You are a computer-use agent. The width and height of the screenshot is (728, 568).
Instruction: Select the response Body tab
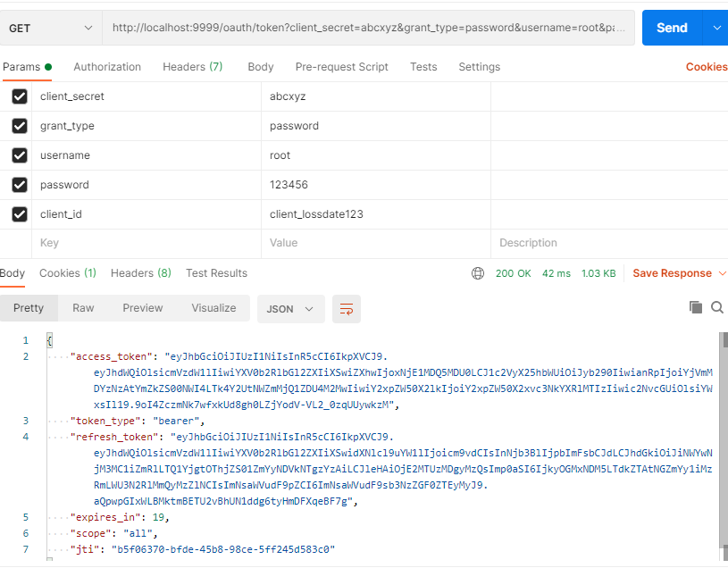point(13,273)
